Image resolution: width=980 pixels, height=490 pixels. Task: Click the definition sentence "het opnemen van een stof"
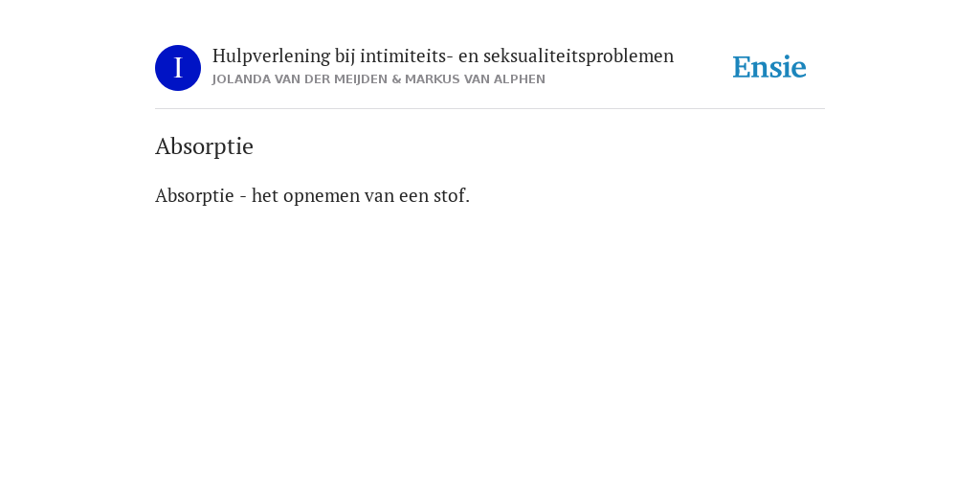[x=361, y=195]
